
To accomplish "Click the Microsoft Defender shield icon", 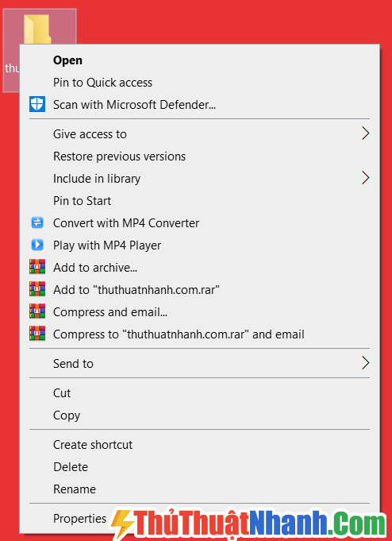I will (37, 104).
